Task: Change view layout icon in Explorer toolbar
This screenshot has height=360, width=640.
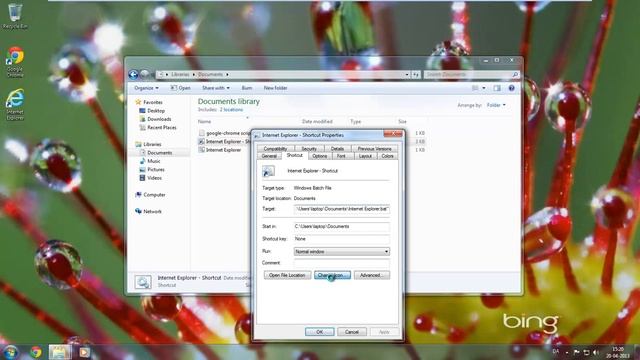Action: (x=475, y=88)
